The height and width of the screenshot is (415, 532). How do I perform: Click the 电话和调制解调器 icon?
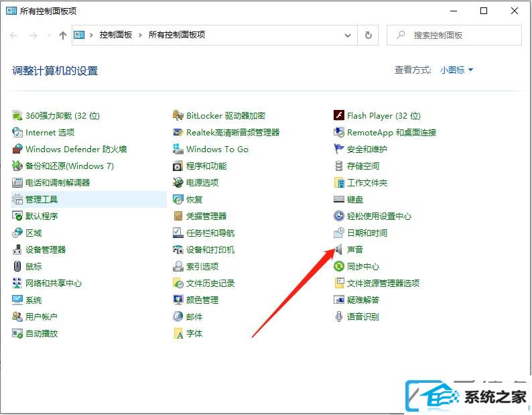tap(17, 182)
